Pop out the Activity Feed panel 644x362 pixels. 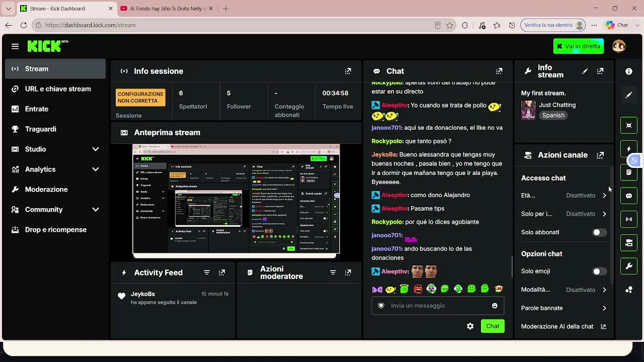(x=222, y=273)
